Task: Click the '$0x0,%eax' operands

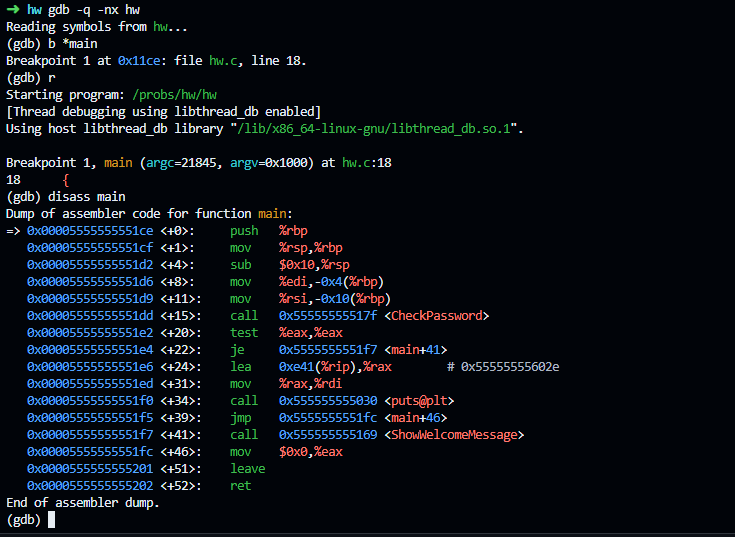Action: pyautogui.click(x=311, y=452)
